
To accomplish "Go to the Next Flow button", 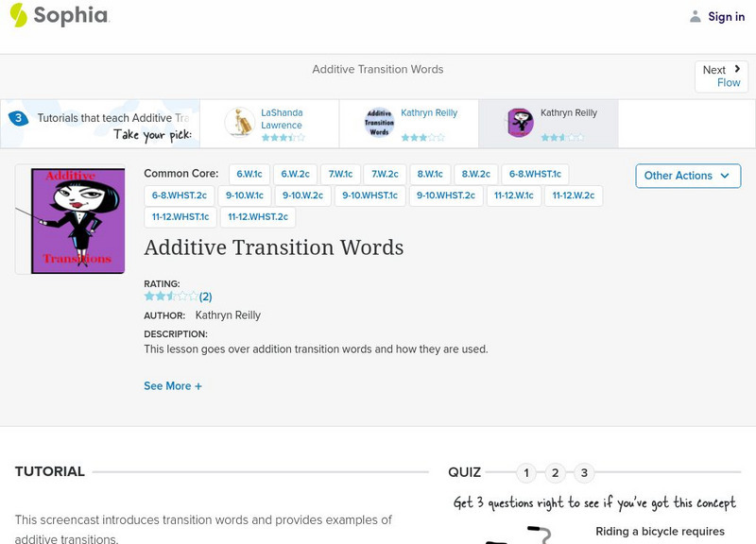I will point(721,76).
